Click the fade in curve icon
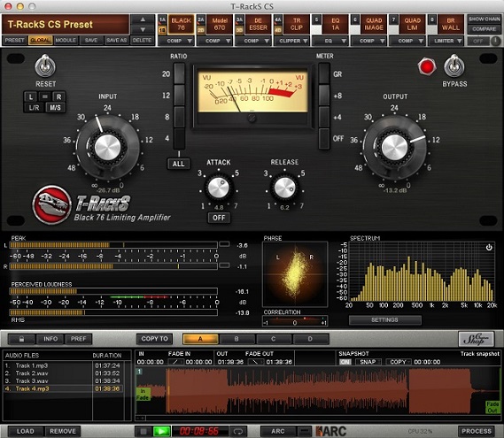The width and height of the screenshot is (504, 438). (x=175, y=362)
